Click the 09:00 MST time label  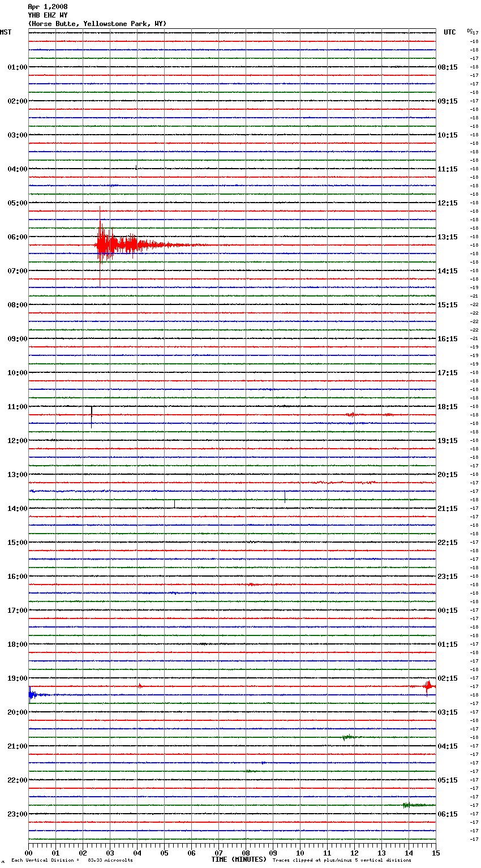18,339
